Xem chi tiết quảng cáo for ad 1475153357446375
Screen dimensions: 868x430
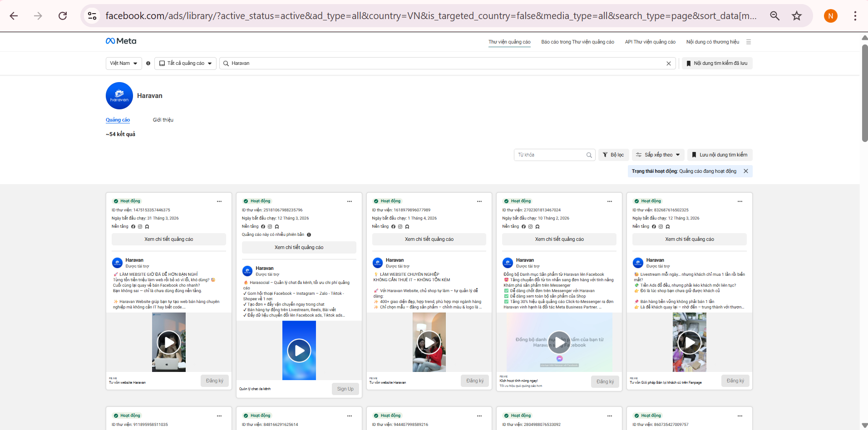pos(169,239)
